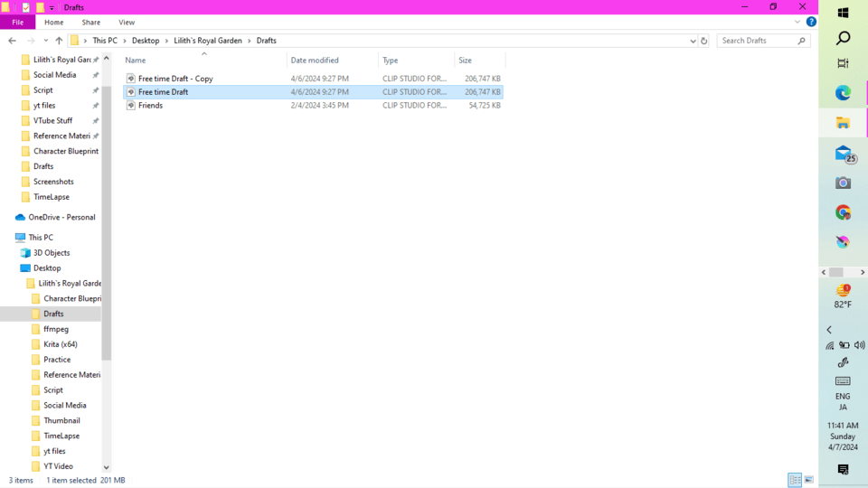Viewport: 868px width, 488px height.
Task: Open the recent locations dropdown arrow
Action: pyautogui.click(x=45, y=41)
